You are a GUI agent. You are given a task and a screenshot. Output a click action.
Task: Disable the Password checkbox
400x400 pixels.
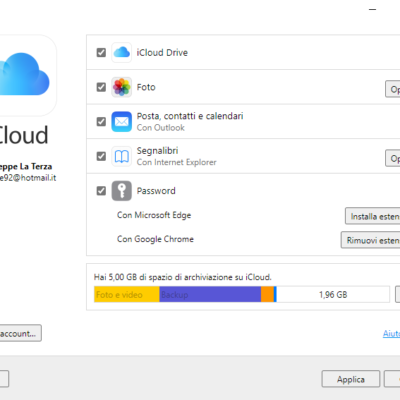click(101, 191)
